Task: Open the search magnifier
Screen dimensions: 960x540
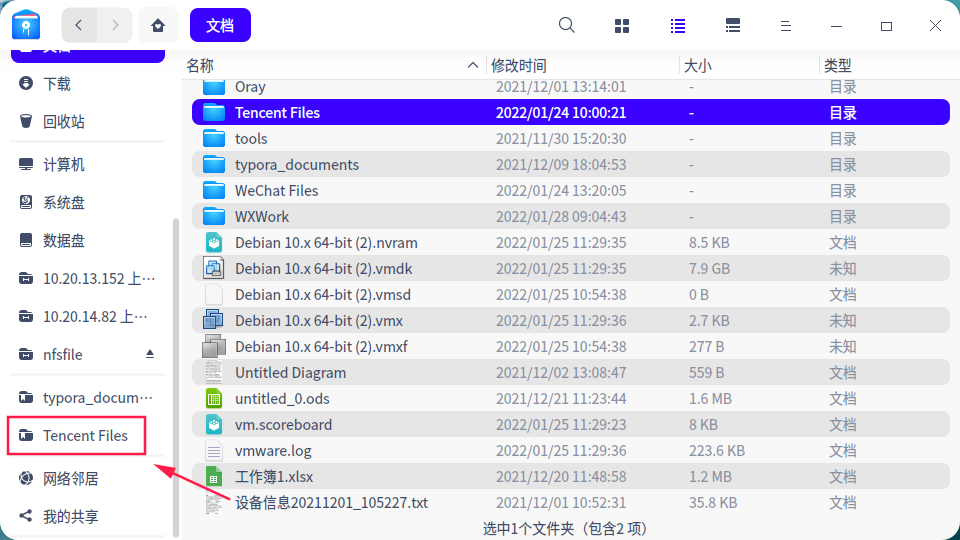Action: [x=567, y=25]
